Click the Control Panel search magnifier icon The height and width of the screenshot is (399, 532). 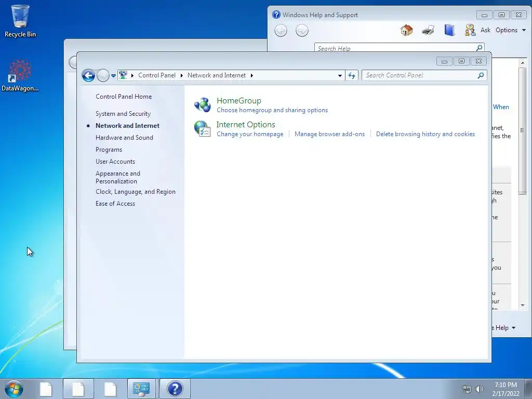(x=481, y=75)
